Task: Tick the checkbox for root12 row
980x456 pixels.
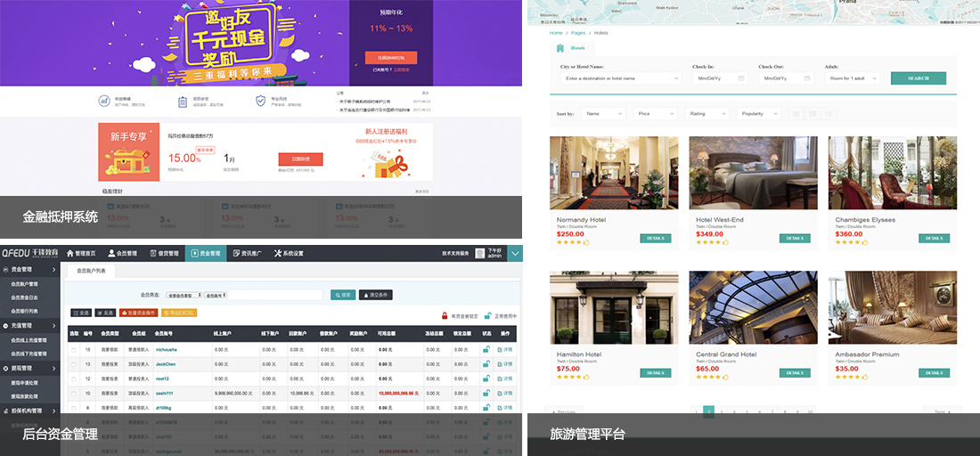Action: pyautogui.click(x=74, y=379)
